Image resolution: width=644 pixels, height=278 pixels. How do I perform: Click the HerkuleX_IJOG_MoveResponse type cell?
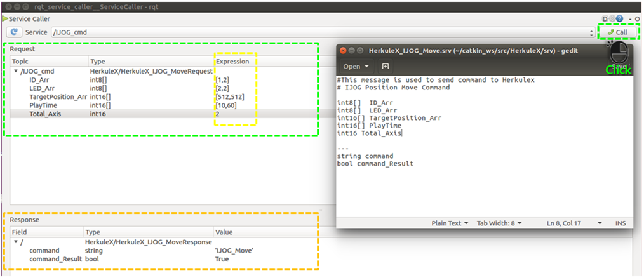pyautogui.click(x=148, y=242)
